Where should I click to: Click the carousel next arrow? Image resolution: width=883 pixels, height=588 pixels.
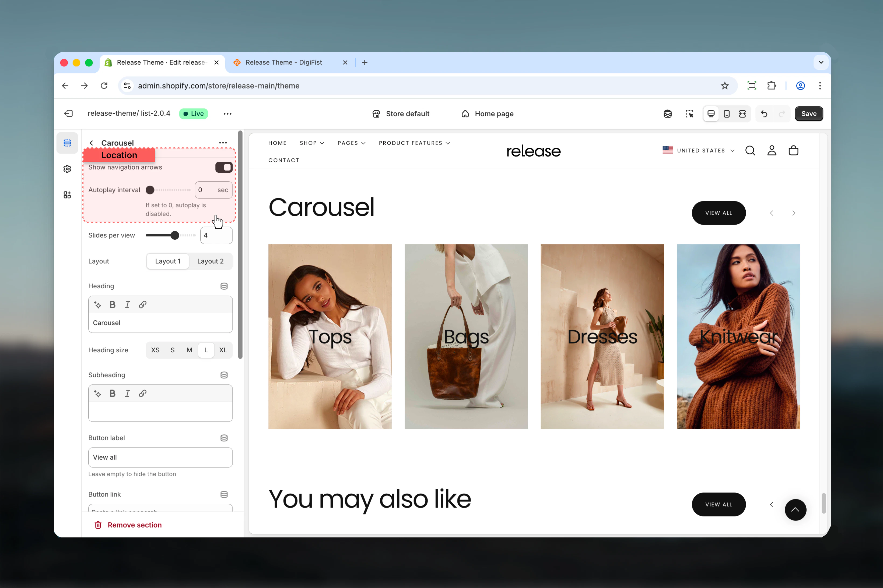[794, 213]
